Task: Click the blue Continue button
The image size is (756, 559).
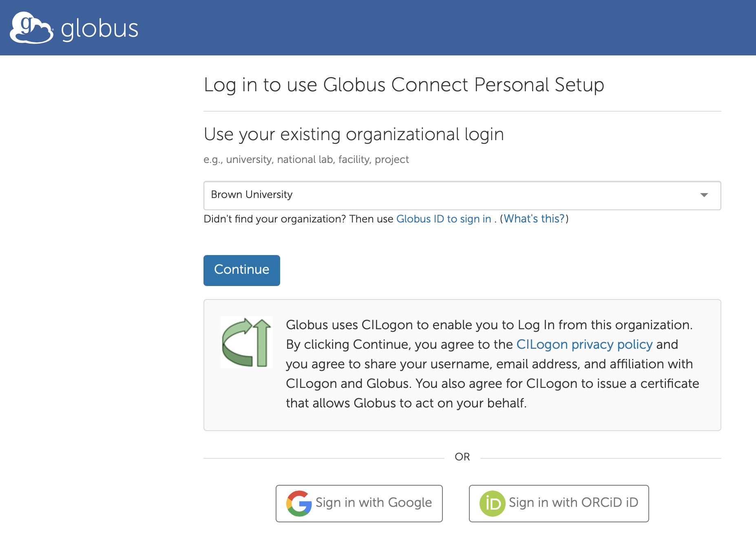Action: (242, 270)
